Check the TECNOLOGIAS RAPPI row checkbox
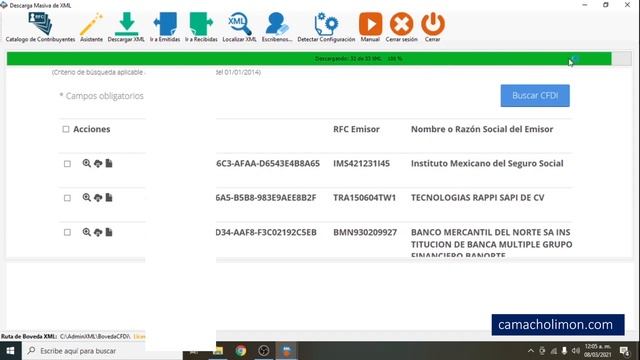 (67, 198)
